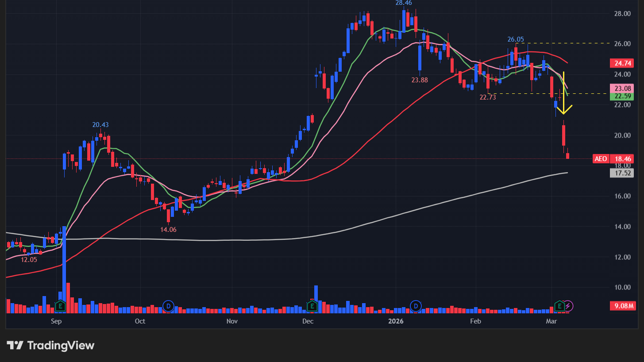Click the September earnings E marker
644x362 pixels.
pyautogui.click(x=61, y=306)
